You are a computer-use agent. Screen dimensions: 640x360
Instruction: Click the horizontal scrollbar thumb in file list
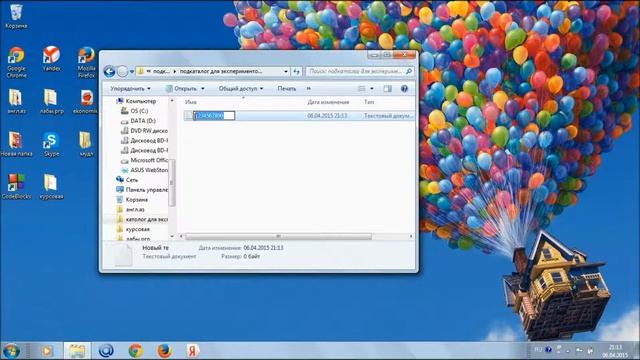coord(278,236)
